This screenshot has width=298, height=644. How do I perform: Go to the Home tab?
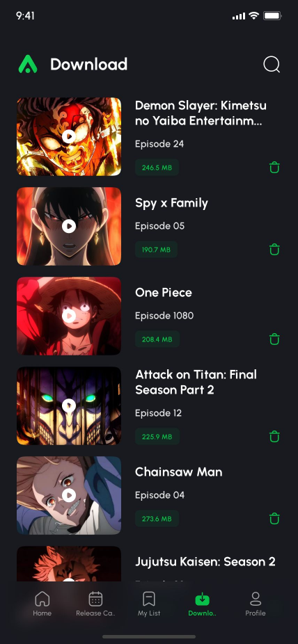[x=42, y=604]
